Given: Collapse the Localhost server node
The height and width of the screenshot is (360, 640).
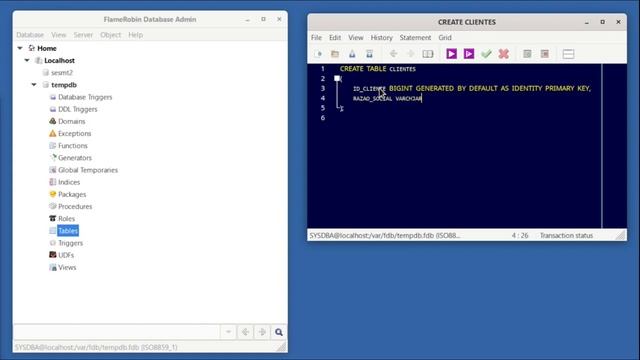Looking at the screenshot, I should [27, 60].
